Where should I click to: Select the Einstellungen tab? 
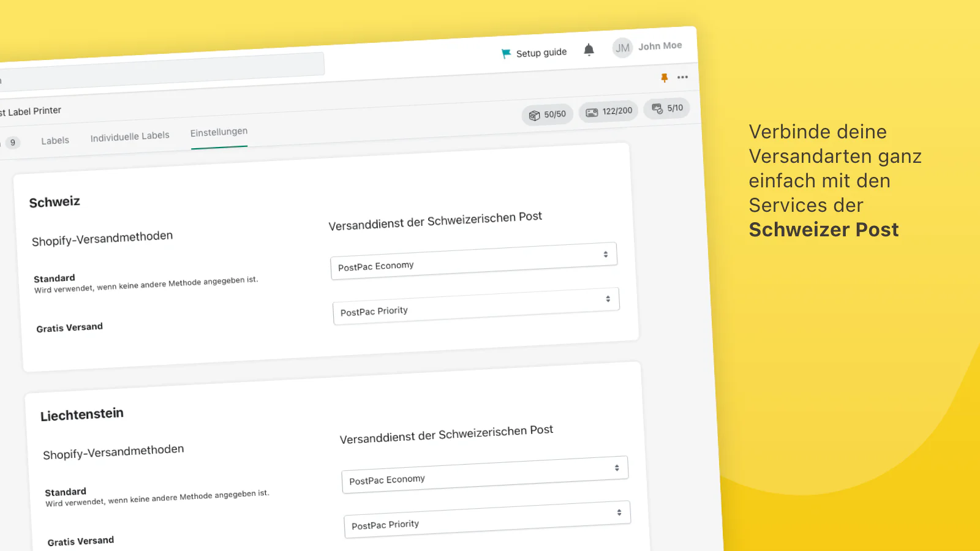pyautogui.click(x=219, y=132)
